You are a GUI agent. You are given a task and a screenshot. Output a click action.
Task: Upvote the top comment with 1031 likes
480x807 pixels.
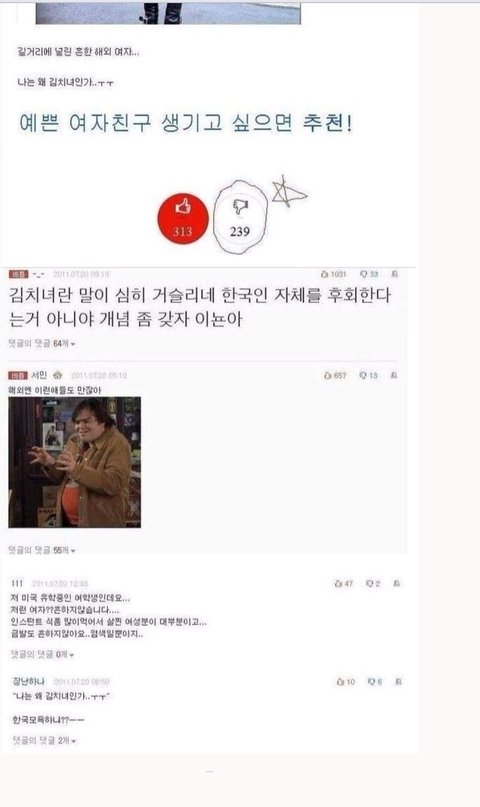point(333,274)
